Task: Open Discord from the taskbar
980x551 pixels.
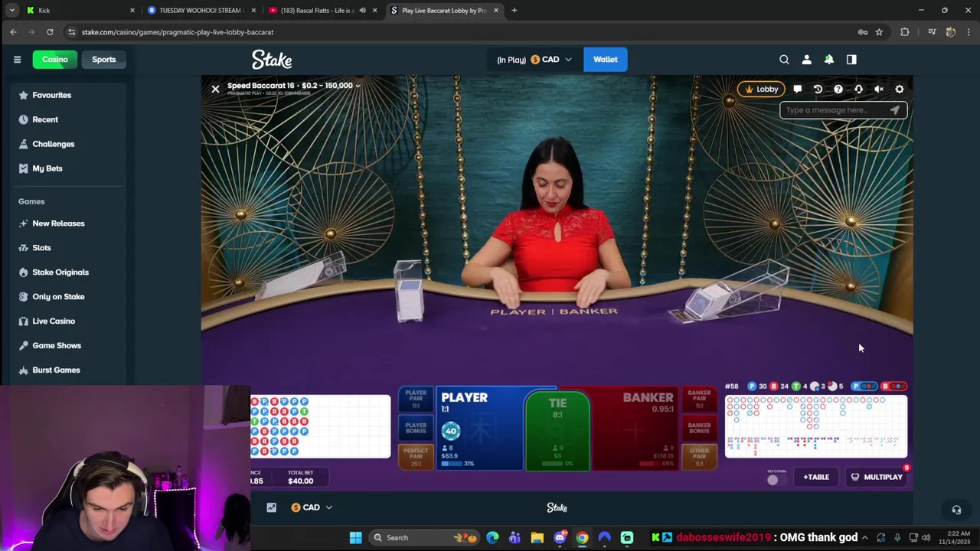Action: [x=560, y=537]
